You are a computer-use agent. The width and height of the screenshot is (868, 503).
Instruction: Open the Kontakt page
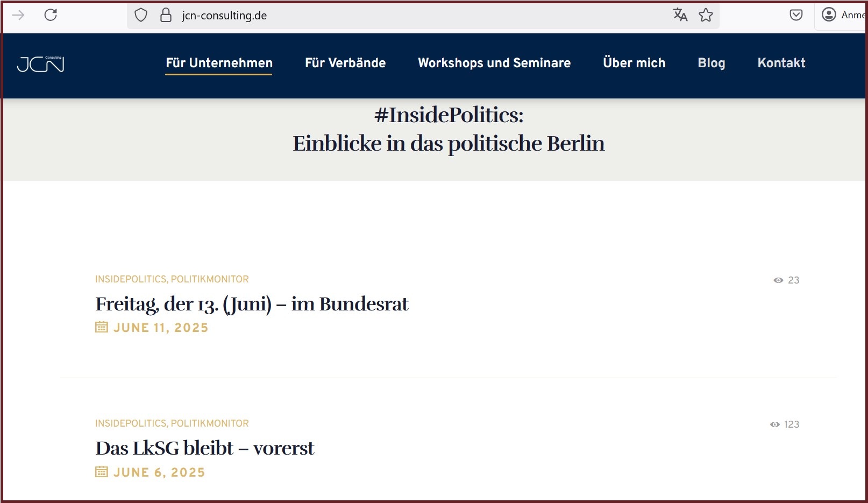click(x=781, y=63)
